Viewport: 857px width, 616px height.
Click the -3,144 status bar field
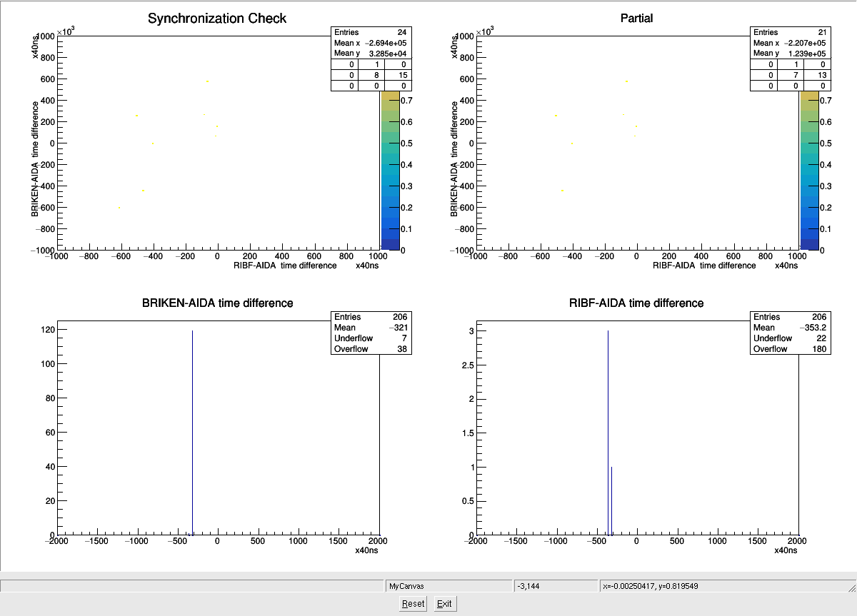(556, 586)
